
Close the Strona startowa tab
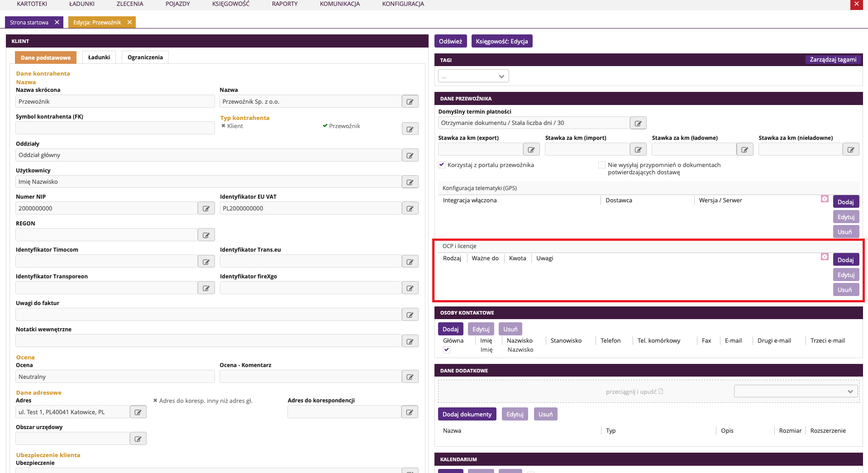pyautogui.click(x=57, y=22)
